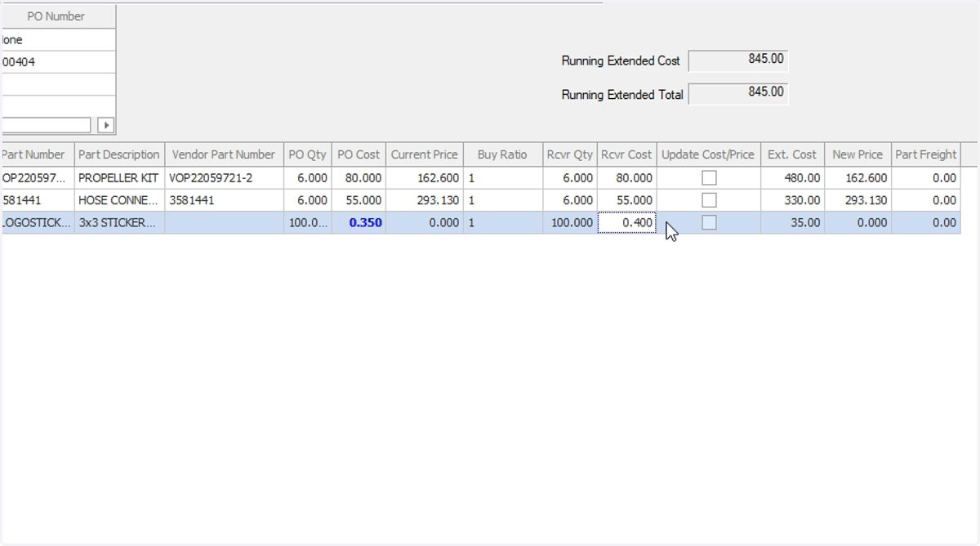
Task: Edit the Rcvr Cost field showing 0.400
Action: 627,222
